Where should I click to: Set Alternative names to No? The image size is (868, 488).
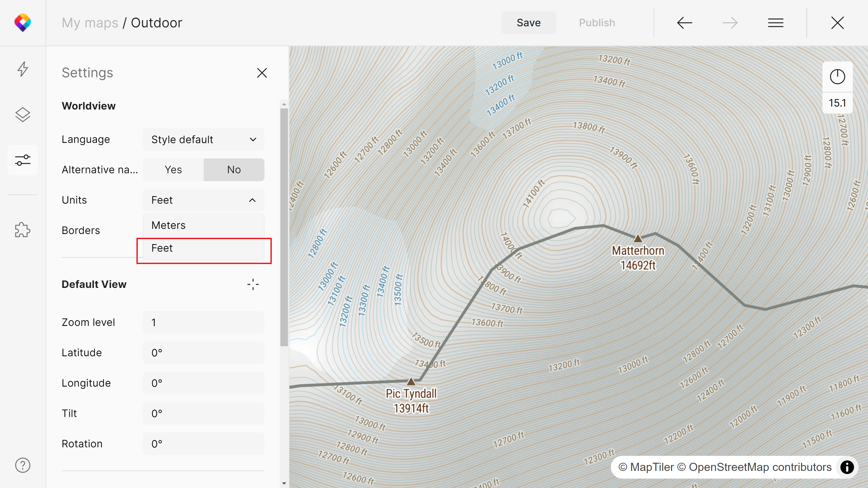(x=234, y=170)
